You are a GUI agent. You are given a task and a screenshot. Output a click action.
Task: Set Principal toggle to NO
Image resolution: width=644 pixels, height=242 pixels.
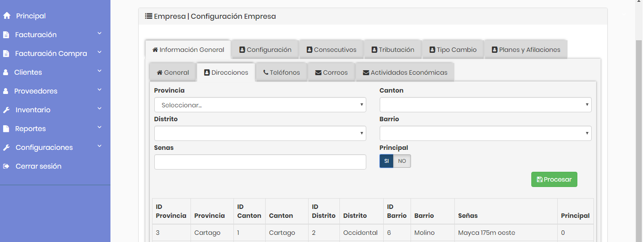coord(402,161)
